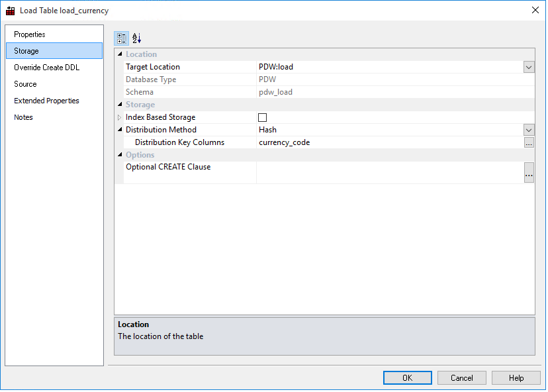
Task: Open the Notes page
Action: point(23,117)
